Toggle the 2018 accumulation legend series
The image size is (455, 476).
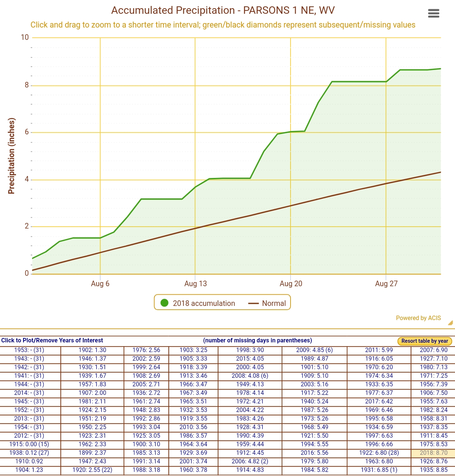click(198, 303)
